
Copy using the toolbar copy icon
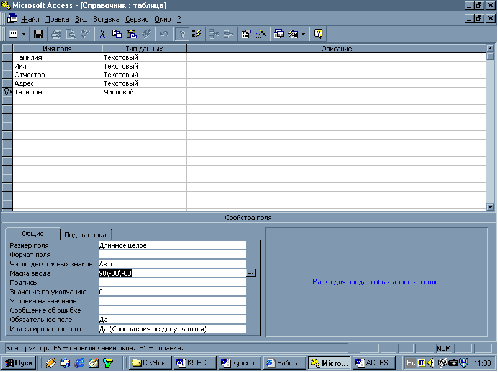pyautogui.click(x=117, y=34)
